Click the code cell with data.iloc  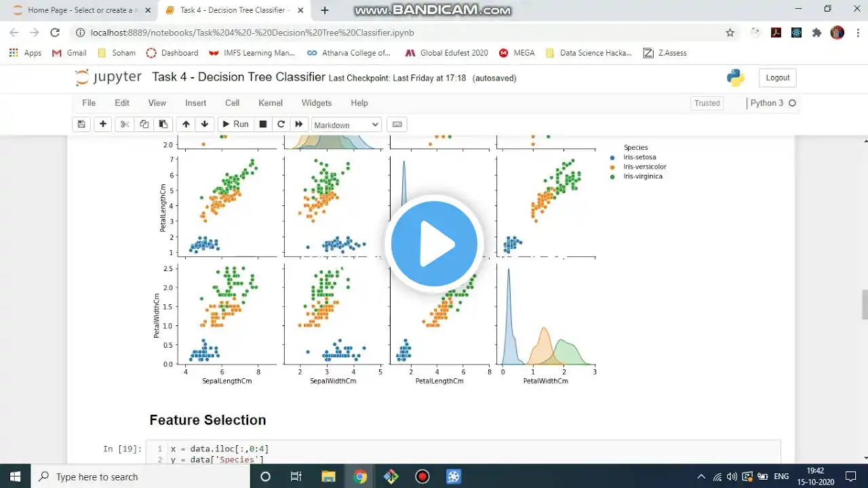(463, 453)
